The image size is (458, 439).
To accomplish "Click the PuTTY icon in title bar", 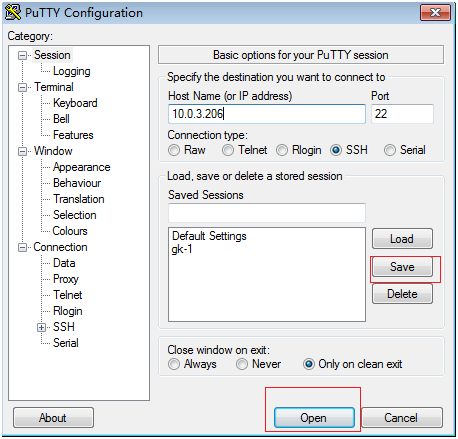I will [13, 12].
